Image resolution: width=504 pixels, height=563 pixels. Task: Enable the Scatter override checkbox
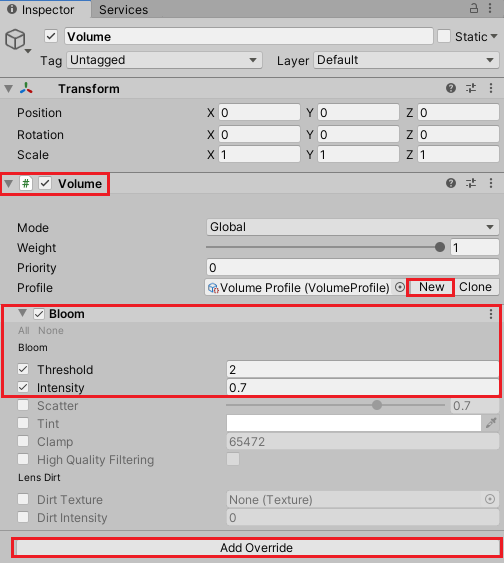pos(23,405)
